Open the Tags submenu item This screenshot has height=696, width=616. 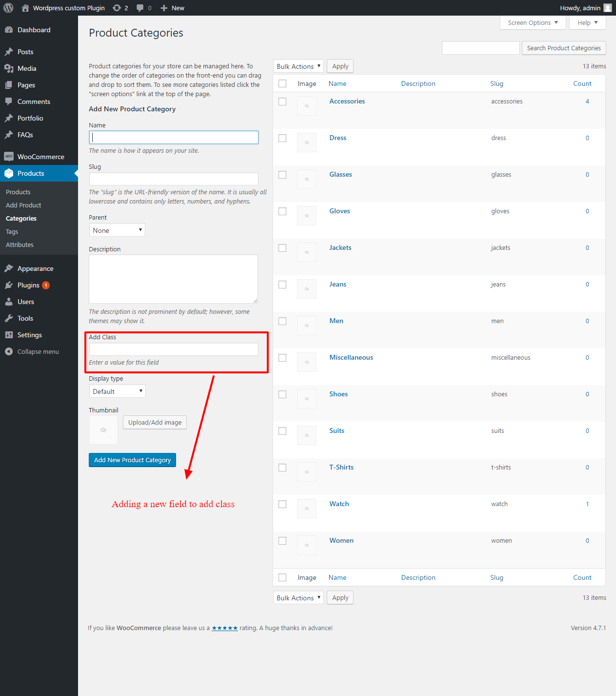(x=12, y=232)
